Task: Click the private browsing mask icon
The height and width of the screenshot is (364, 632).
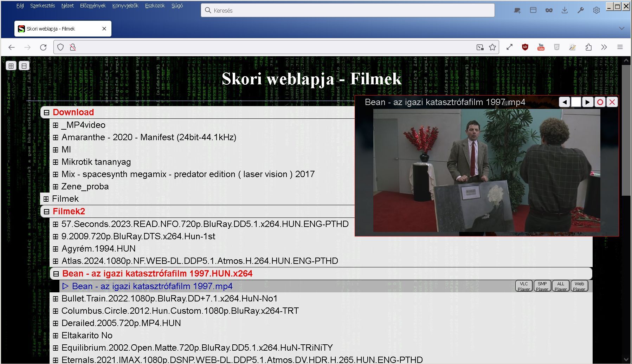Action: coord(549,10)
